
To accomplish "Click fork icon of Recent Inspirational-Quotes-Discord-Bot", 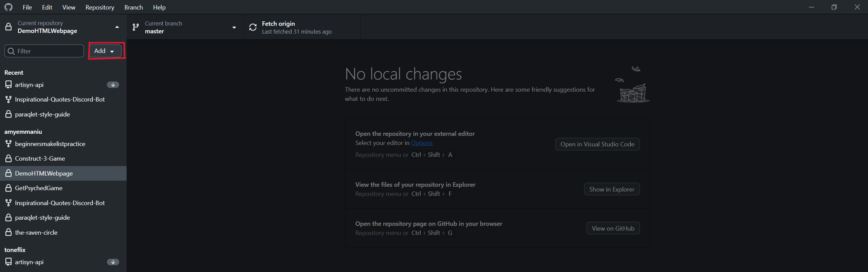I will click(x=8, y=99).
